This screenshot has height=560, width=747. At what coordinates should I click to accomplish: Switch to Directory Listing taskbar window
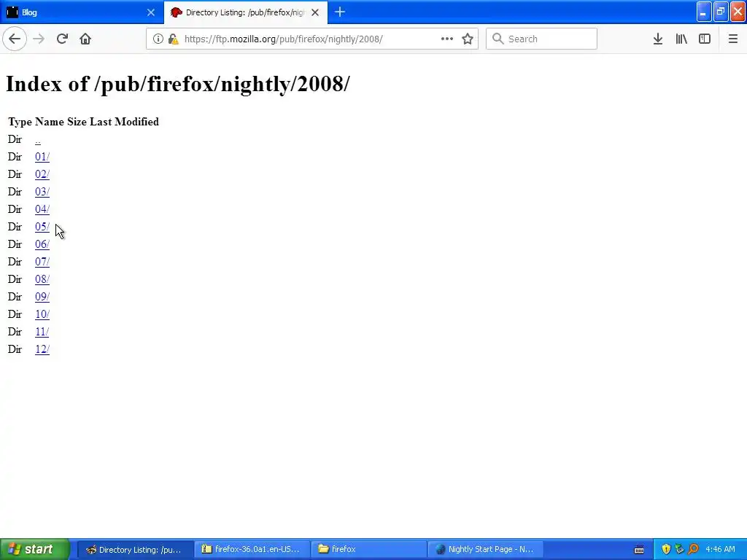pos(135,550)
